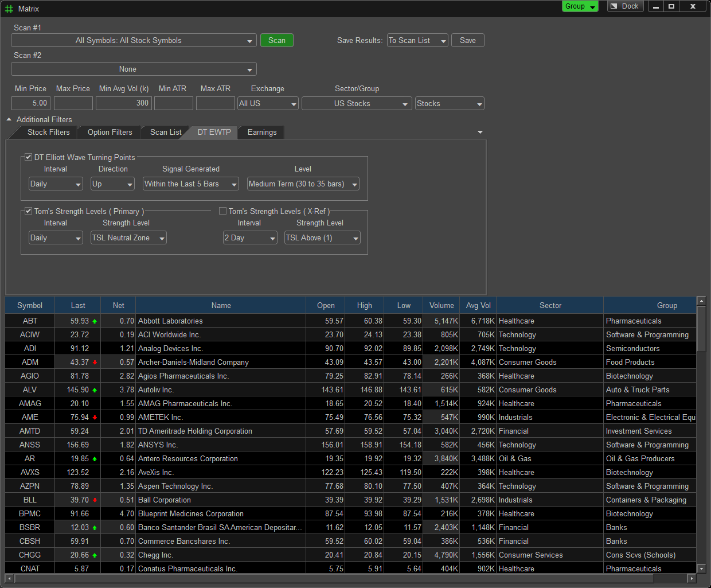Toggle Tom's Strength Levels (Primary) checkbox
Viewport: 711px width, 588px height.
coord(28,211)
